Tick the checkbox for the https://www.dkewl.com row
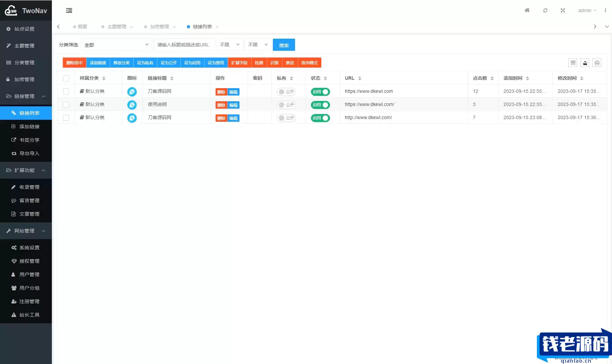 coord(66,92)
